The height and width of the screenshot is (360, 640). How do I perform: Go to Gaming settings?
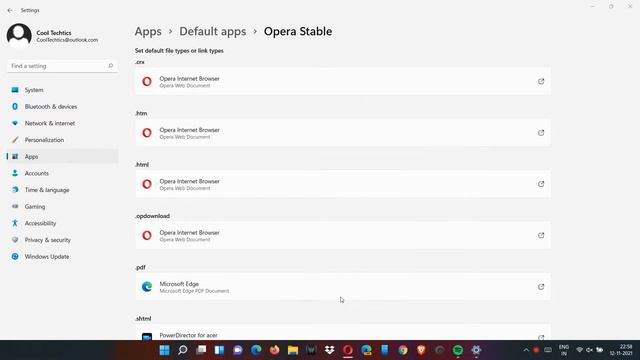click(x=62, y=207)
